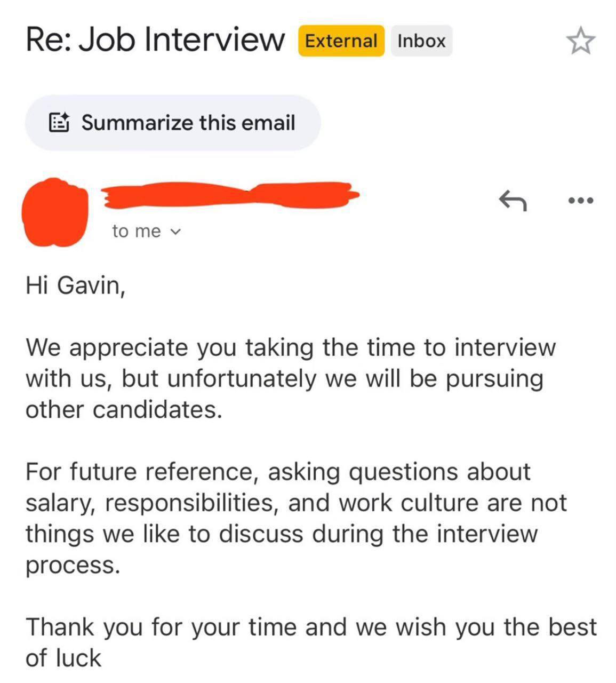Click the paragraph starting "For future reference"
This screenshot has width=616, height=683.
point(295,518)
